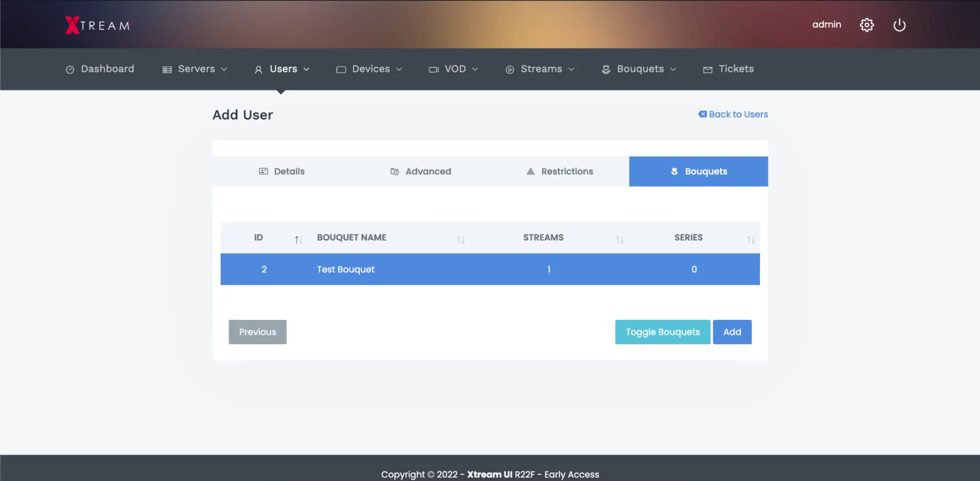The width and height of the screenshot is (980, 481).
Task: Click the Streams play icon
Action: coord(510,70)
